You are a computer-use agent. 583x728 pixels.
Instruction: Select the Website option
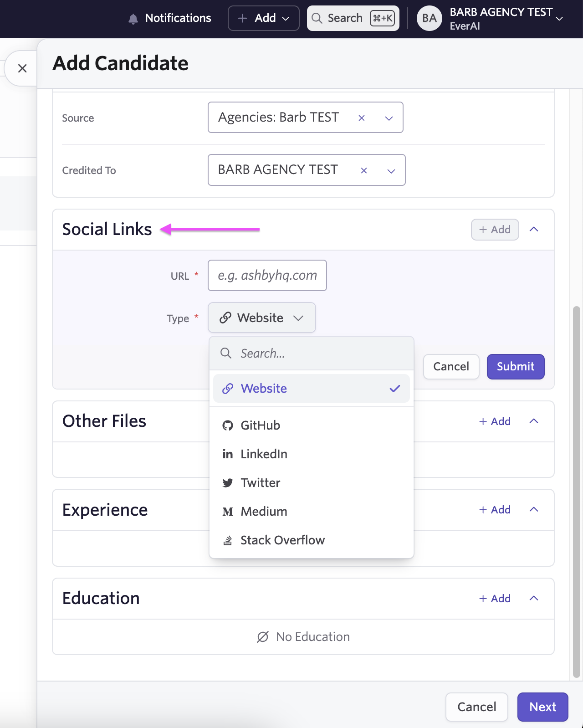312,389
